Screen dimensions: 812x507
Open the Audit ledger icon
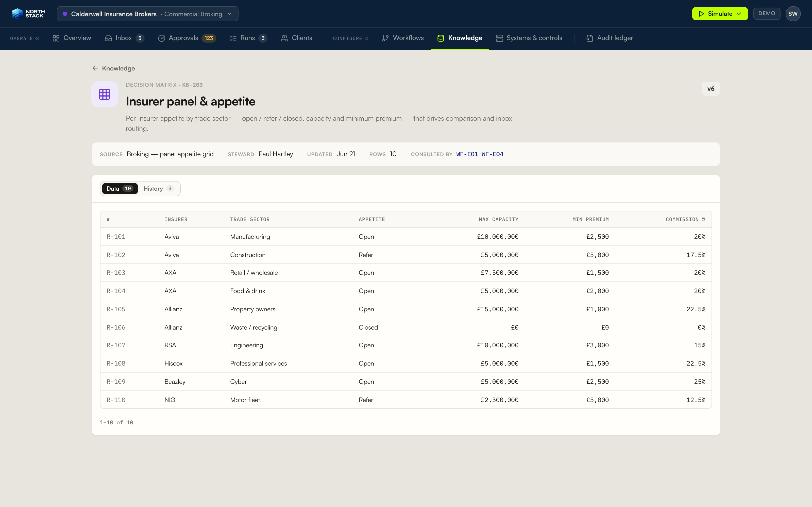click(x=589, y=38)
